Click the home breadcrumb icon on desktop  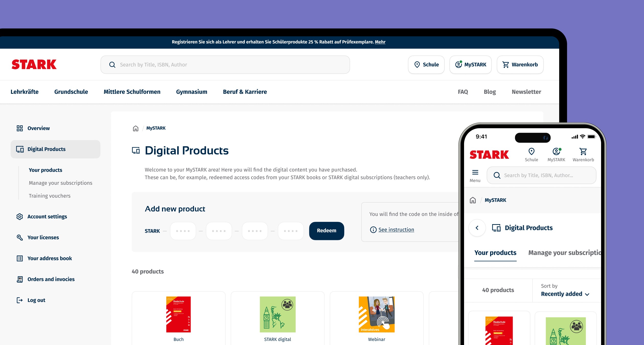135,128
